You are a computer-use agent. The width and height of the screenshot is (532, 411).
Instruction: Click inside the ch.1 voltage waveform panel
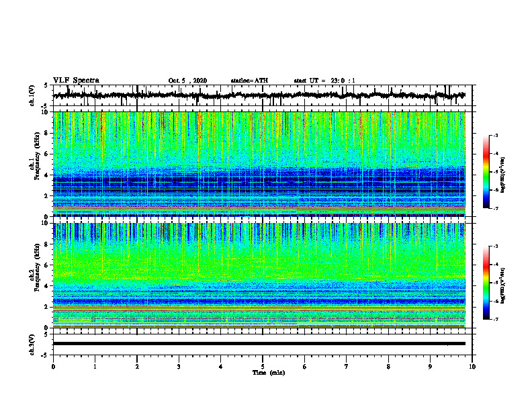coord(263,95)
